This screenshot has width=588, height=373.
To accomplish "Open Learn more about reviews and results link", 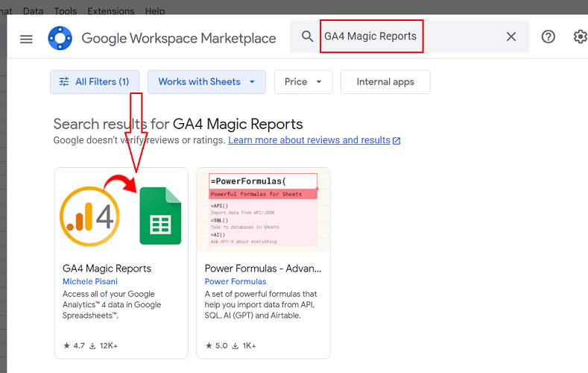I will [x=309, y=140].
